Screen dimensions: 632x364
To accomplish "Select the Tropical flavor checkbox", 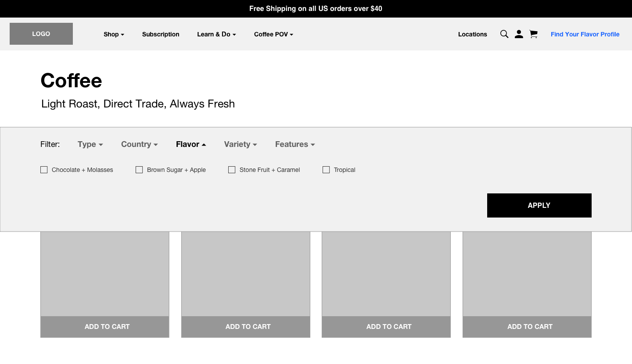I will (x=326, y=170).
